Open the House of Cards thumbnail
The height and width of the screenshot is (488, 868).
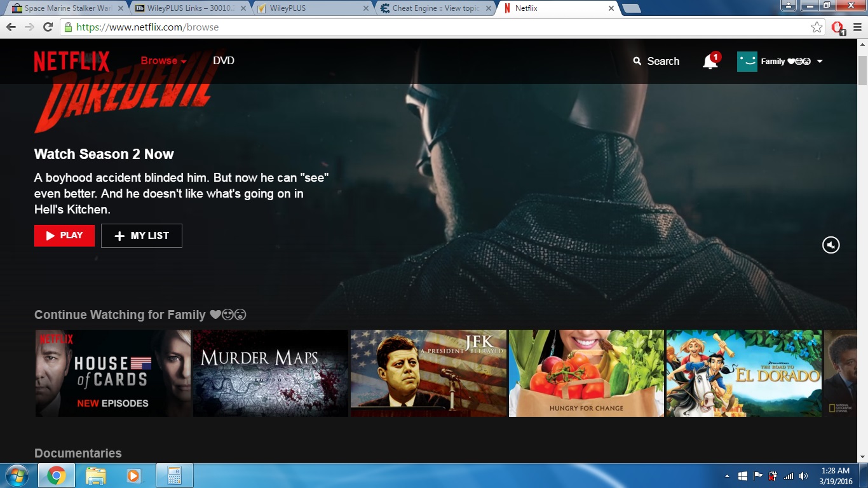point(113,373)
